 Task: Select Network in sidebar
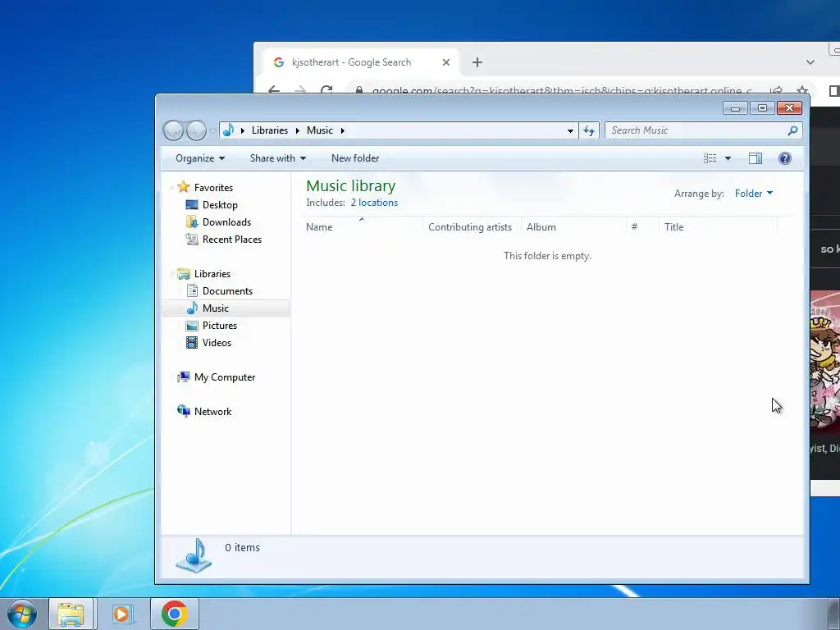point(212,412)
